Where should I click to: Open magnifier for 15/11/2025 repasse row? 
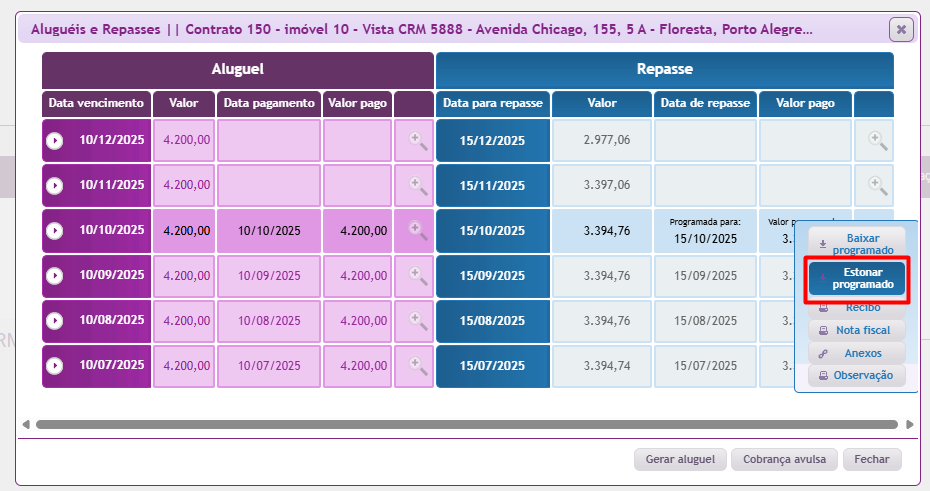[877, 185]
